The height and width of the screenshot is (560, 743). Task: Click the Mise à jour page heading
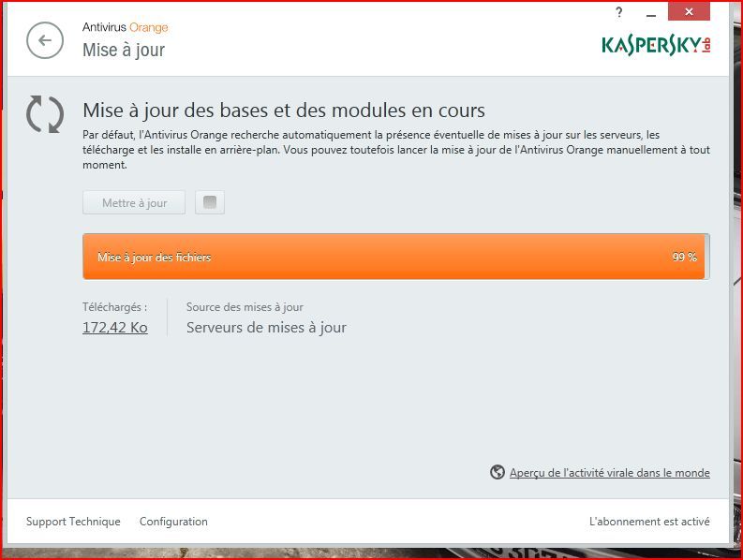(124, 50)
